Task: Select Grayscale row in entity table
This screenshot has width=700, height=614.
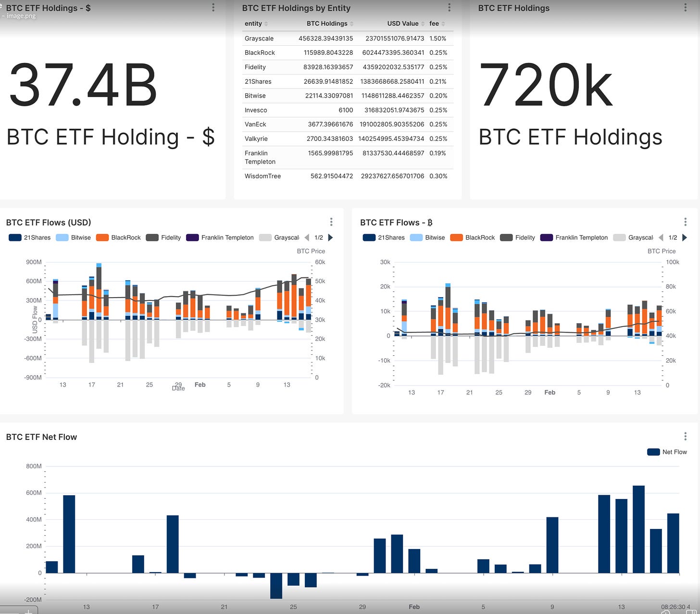Action: (348, 38)
